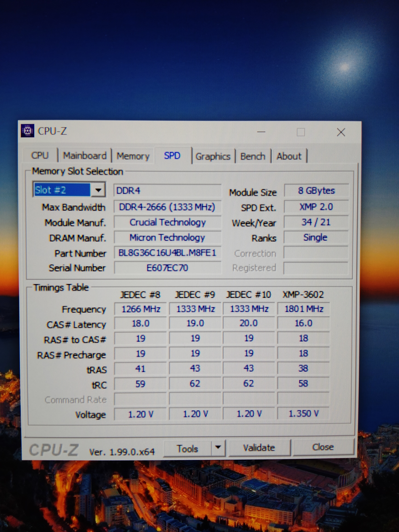Click the XMP-3602 column header
The width and height of the screenshot is (399, 532).
coord(303,294)
